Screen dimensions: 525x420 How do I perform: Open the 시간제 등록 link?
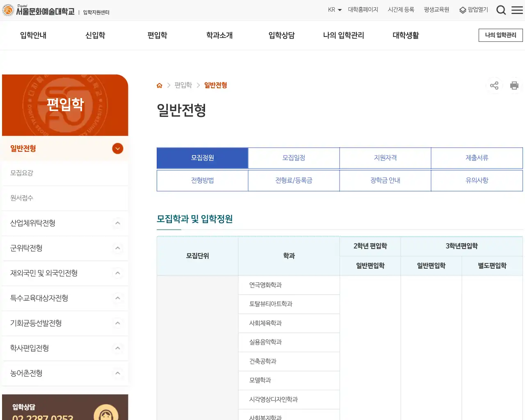[x=401, y=10]
